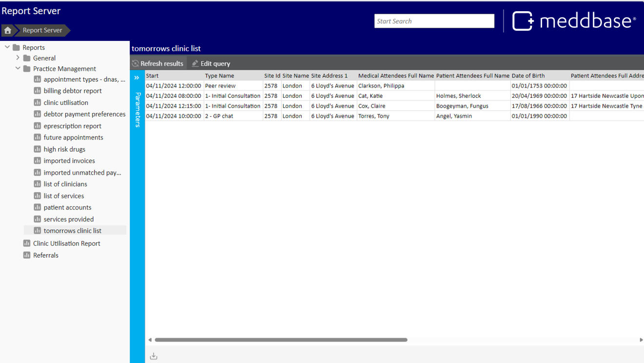Select Report Server breadcrumb item
The height and width of the screenshot is (363, 644).
click(42, 30)
